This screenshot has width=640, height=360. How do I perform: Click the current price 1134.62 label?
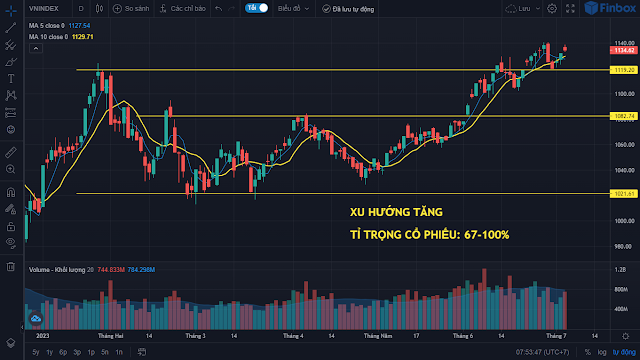point(624,51)
